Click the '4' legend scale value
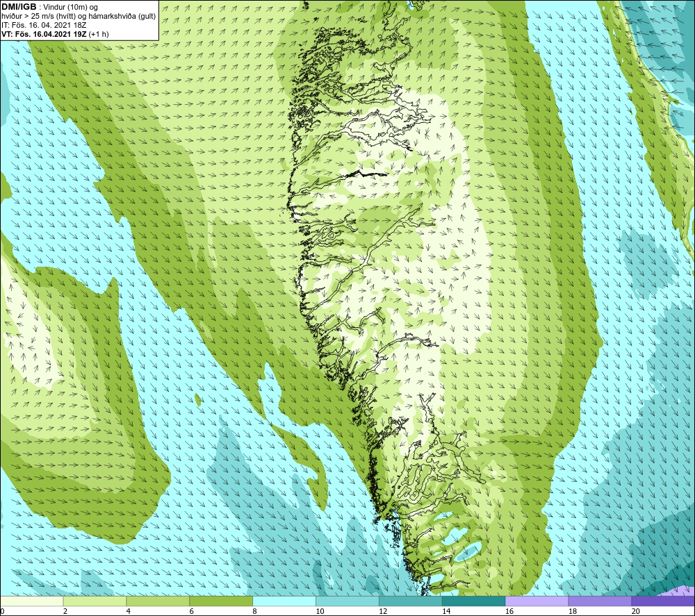 pyautogui.click(x=129, y=611)
